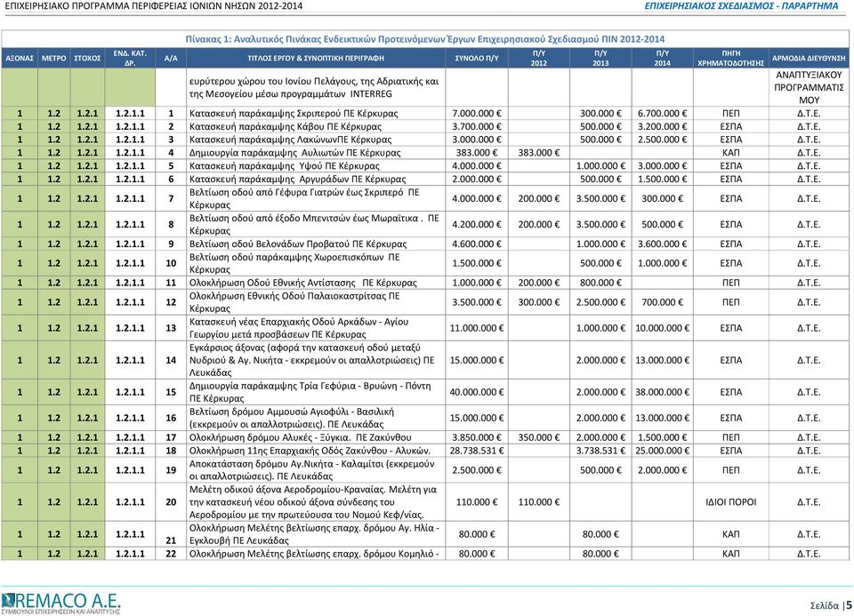Click the project title beginning 'Εγκάρσιος άξονας'
Screen dimensions: 854x616
(x=311, y=360)
